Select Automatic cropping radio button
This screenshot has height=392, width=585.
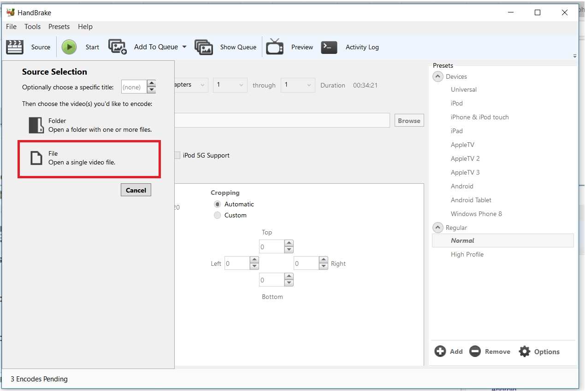(218, 205)
